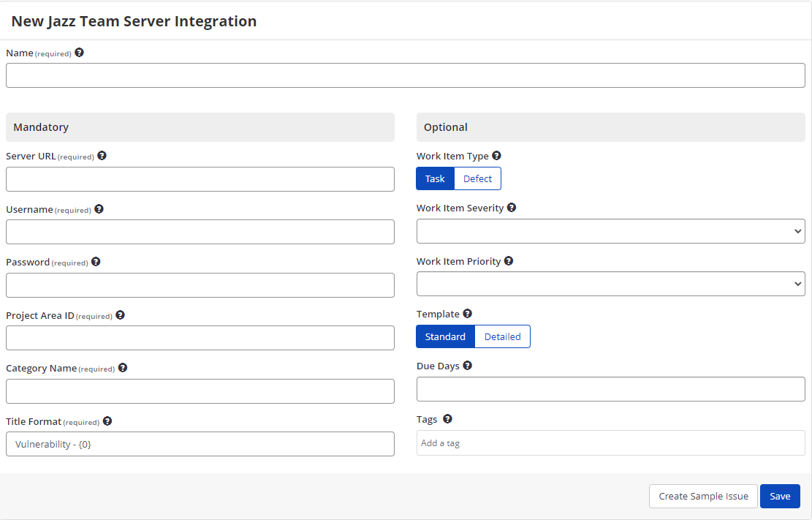The image size is (812, 520).
Task: Click the Create Sample Issue button
Action: click(x=703, y=496)
